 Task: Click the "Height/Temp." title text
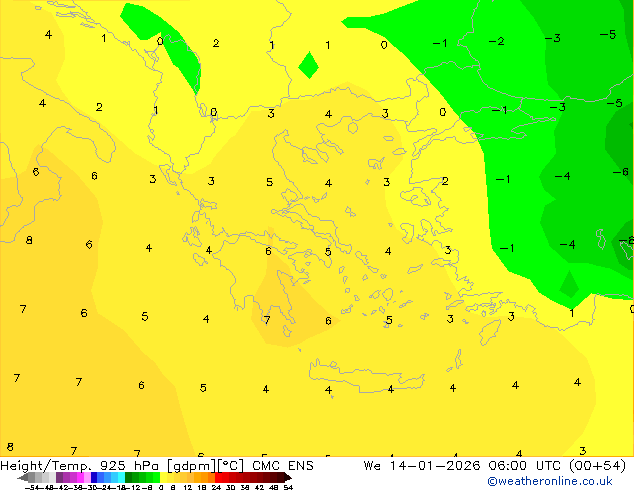[x=46, y=466]
